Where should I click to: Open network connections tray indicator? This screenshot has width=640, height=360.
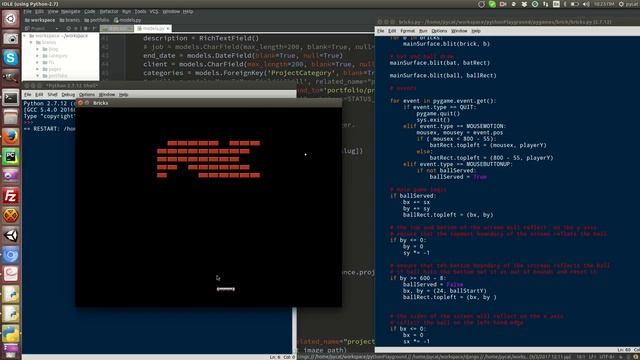(x=545, y=4)
